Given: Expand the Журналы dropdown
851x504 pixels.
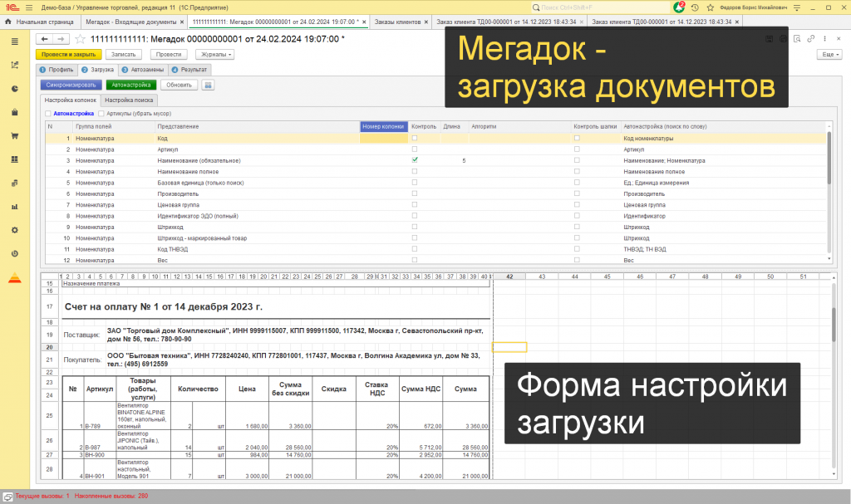Looking at the screenshot, I should click(x=215, y=54).
